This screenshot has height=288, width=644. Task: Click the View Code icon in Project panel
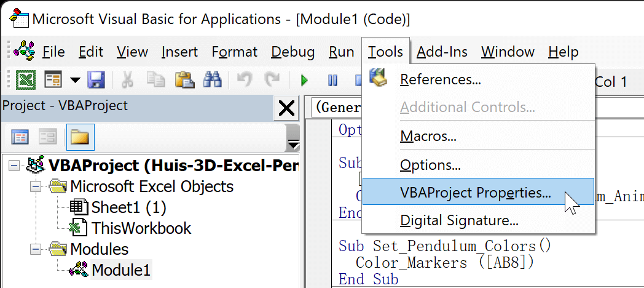point(20,137)
